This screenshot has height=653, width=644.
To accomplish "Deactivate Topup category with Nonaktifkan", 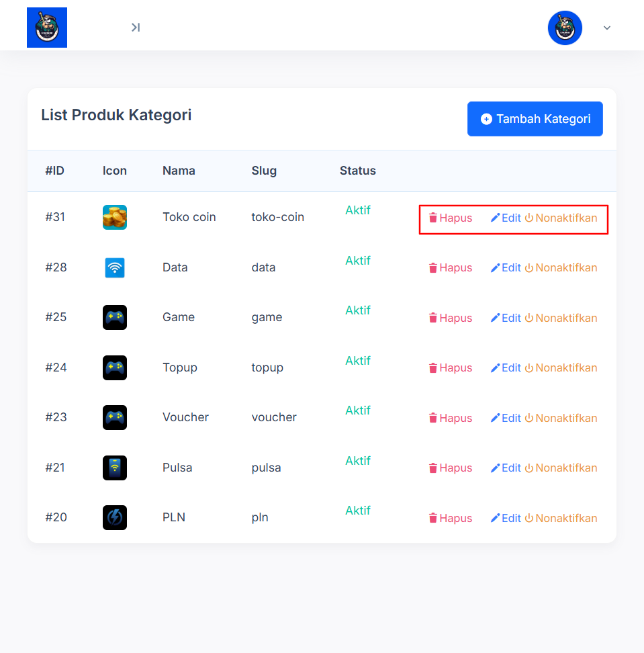I will [561, 368].
